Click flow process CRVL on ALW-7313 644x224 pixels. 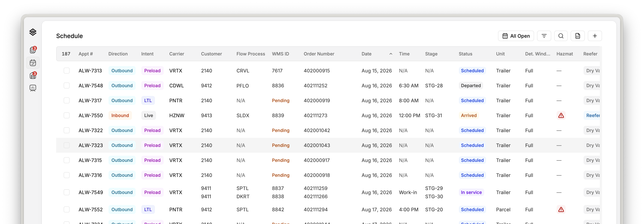point(243,71)
